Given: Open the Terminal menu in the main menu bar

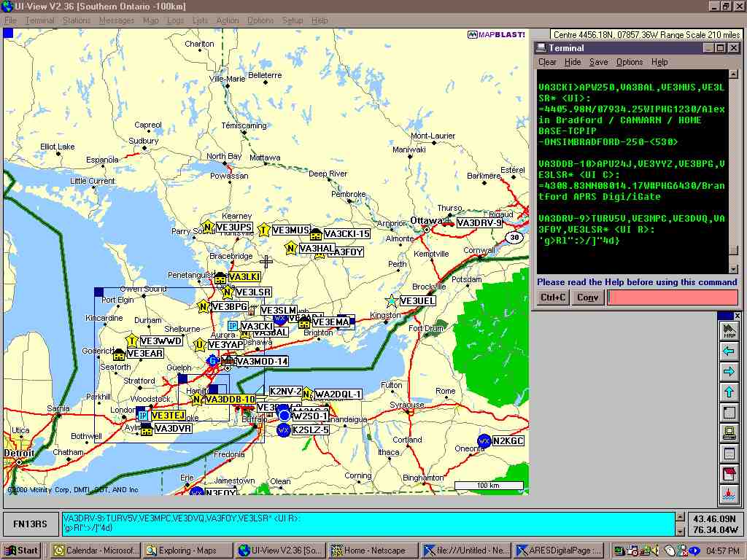Looking at the screenshot, I should coord(39,20).
